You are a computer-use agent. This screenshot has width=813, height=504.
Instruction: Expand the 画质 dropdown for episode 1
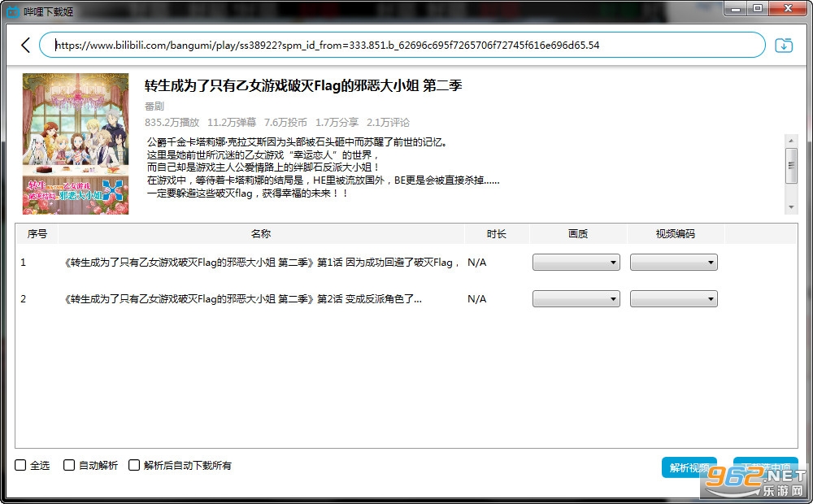point(576,263)
